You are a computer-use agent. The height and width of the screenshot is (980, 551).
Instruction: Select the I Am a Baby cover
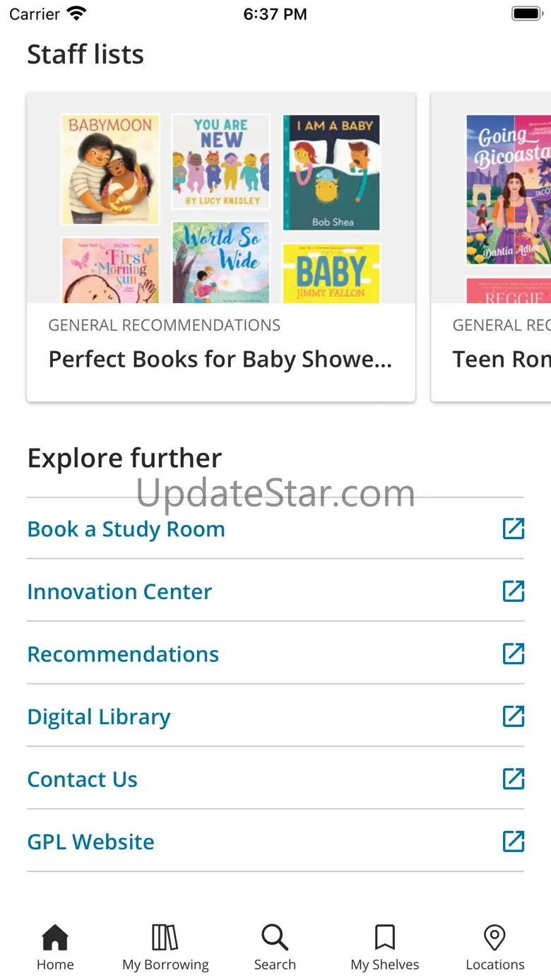click(332, 172)
